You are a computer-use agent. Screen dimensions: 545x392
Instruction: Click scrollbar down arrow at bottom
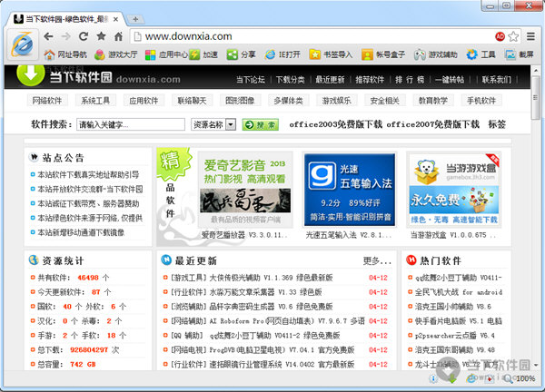coord(536,366)
